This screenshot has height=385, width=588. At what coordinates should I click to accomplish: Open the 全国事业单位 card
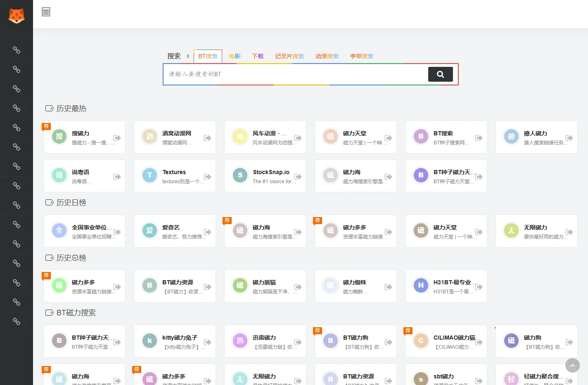coord(84,231)
